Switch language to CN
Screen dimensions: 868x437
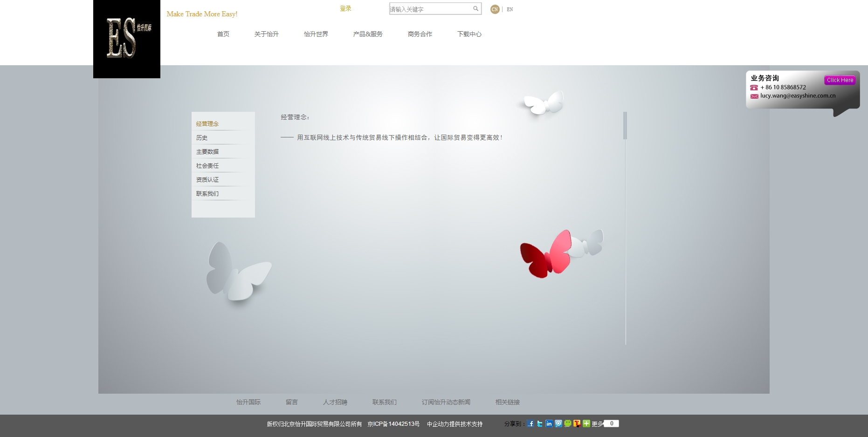point(495,9)
